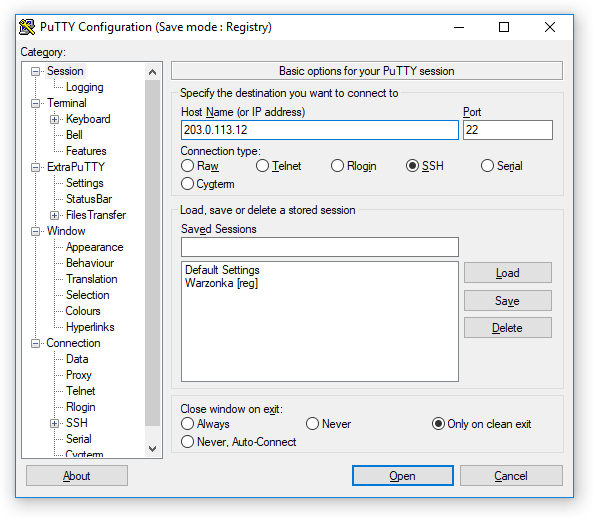593x518 pixels.
Task: Select the Warzonka [reg] saved session
Action: click(x=221, y=283)
